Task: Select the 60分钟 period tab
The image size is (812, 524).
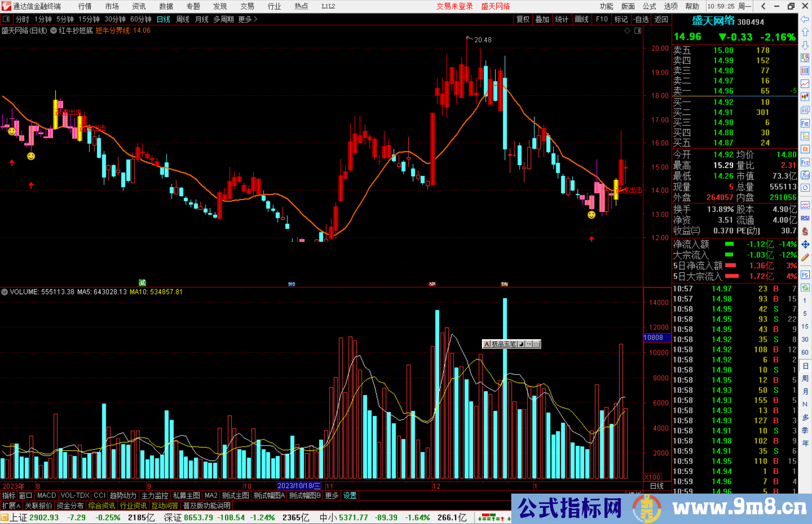Action: click(x=141, y=19)
